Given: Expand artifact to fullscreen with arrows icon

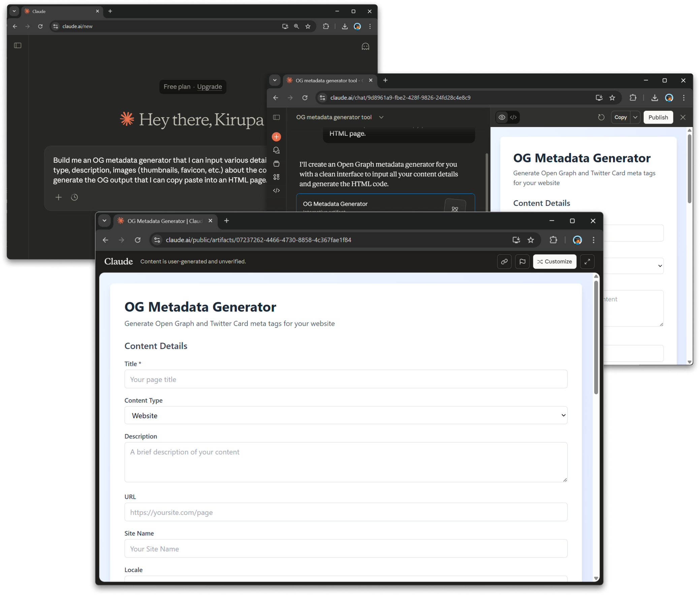Looking at the screenshot, I should (x=587, y=261).
